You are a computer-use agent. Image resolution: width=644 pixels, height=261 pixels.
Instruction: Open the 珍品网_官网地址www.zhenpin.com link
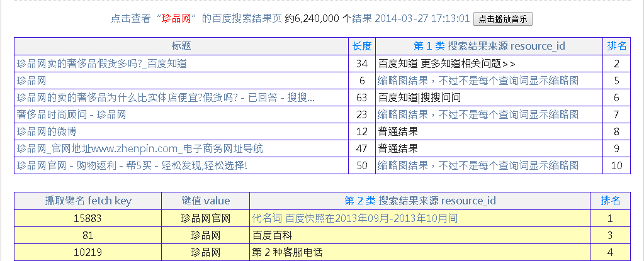tap(140, 148)
